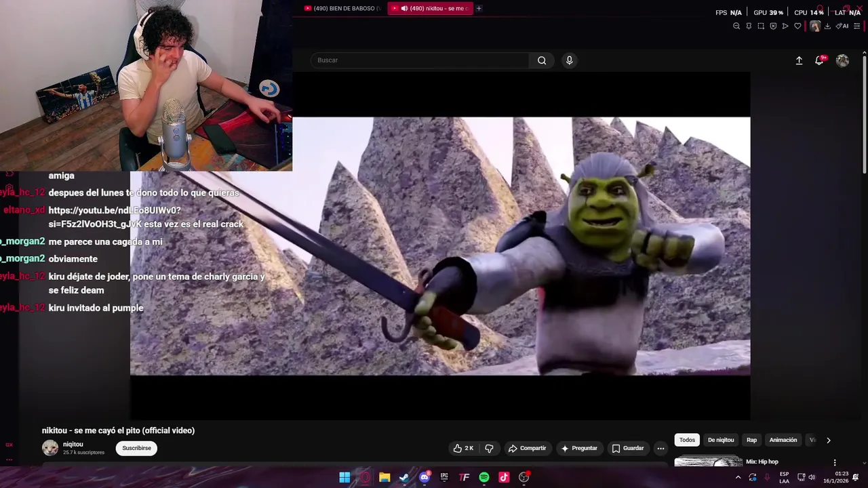Select the De niqitou filter chip
The image size is (868, 488).
(x=721, y=440)
